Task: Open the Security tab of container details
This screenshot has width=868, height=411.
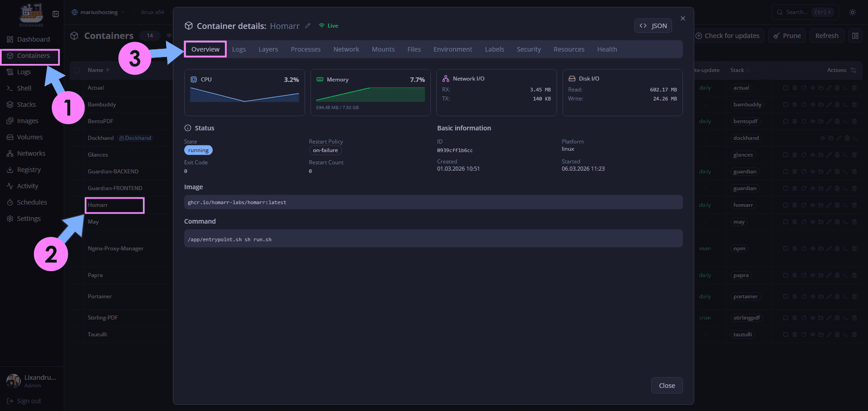Action: pos(528,49)
